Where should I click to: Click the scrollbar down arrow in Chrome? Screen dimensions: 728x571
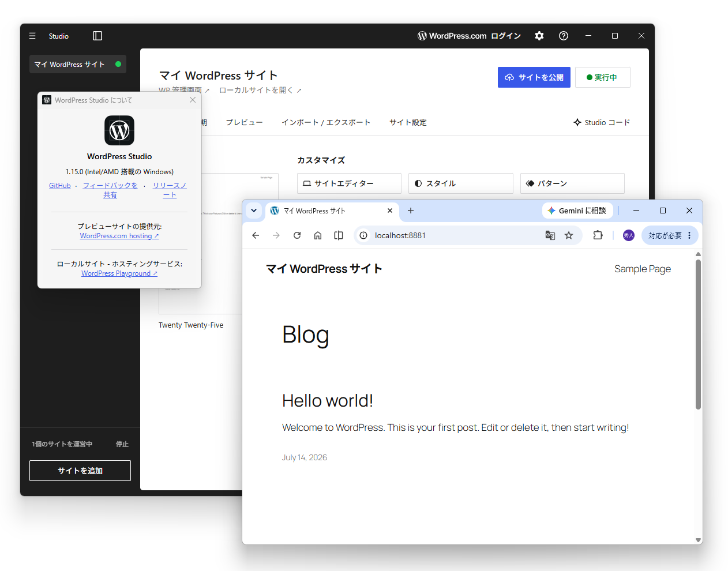coord(699,540)
